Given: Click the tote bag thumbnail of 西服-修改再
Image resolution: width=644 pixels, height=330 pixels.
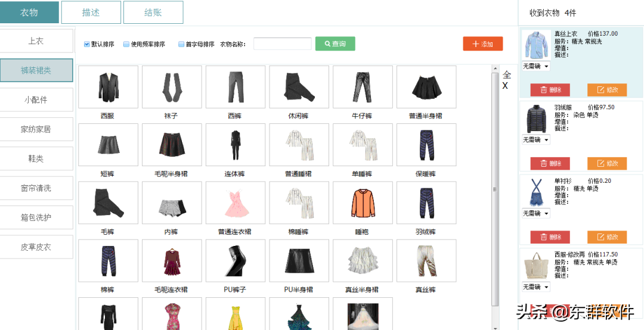Looking at the screenshot, I should (x=536, y=266).
